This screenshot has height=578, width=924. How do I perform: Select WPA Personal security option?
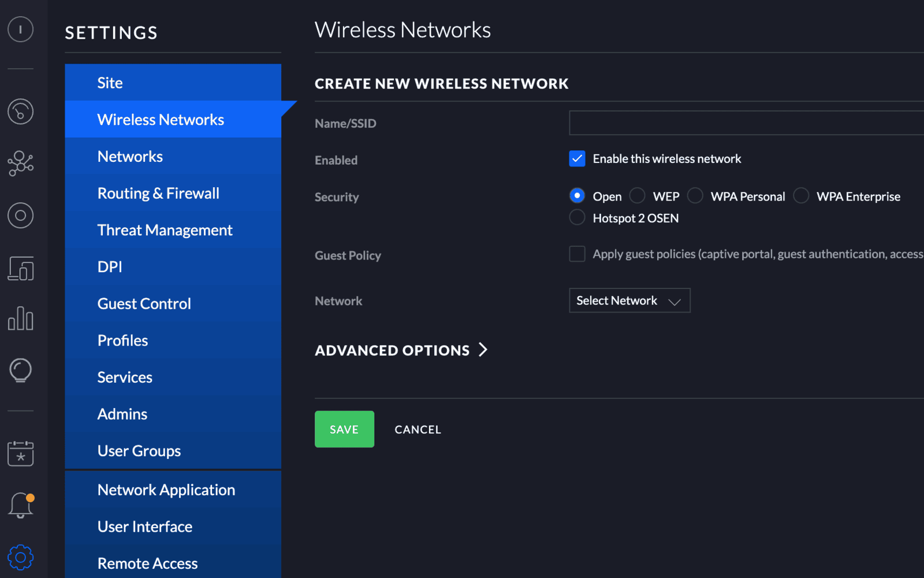pyautogui.click(x=695, y=196)
